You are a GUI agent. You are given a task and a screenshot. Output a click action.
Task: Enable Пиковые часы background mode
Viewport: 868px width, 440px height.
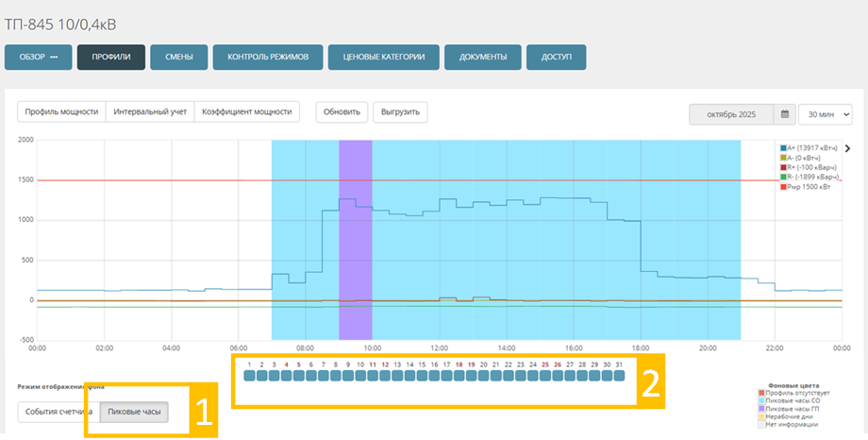point(134,413)
